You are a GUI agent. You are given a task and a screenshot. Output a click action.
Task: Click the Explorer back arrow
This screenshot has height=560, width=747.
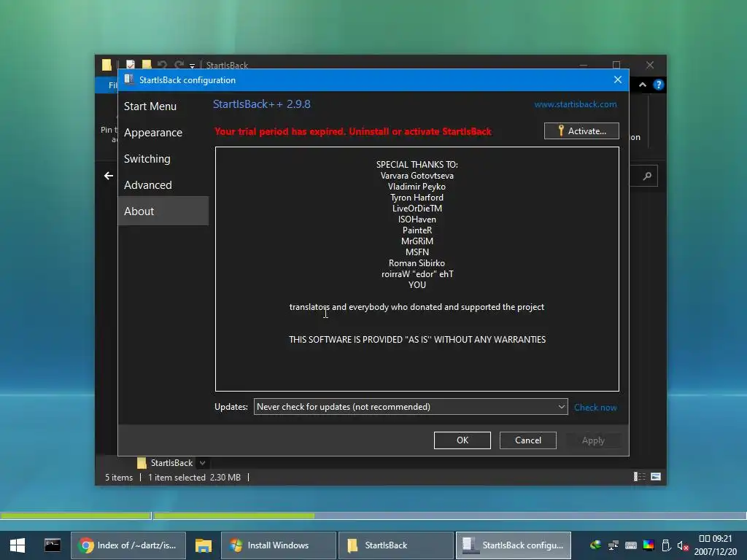point(109,176)
